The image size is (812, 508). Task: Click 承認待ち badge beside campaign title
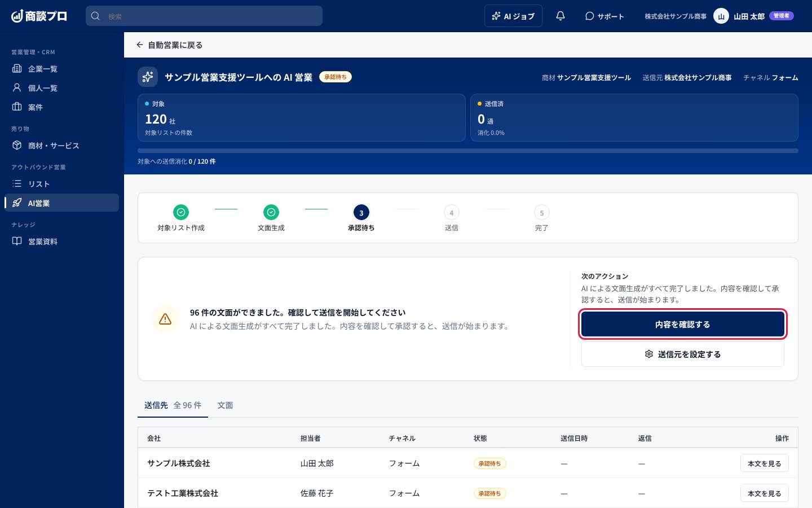tap(336, 77)
